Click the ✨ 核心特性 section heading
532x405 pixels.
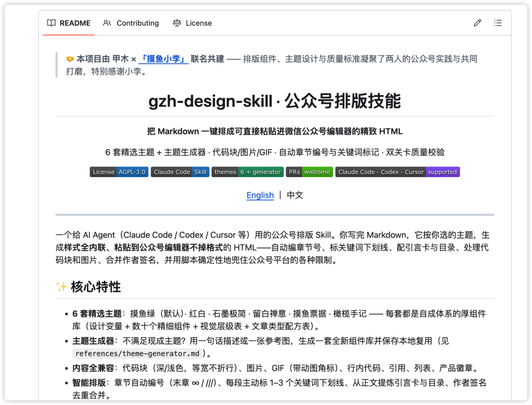pyautogui.click(x=88, y=287)
